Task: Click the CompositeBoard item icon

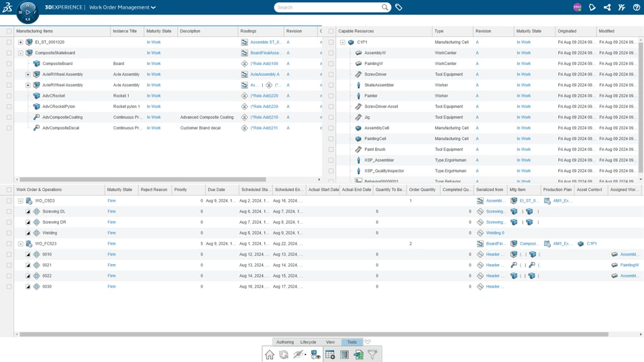Action: [x=36, y=64]
